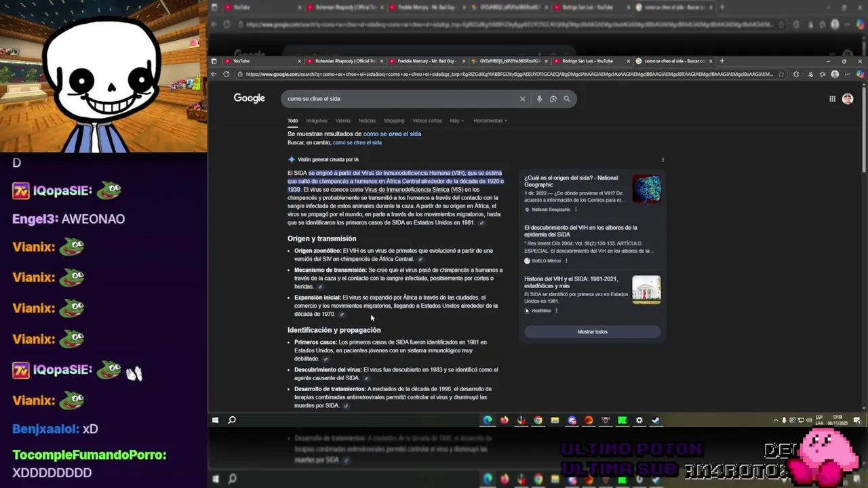
Task: Launch Firefox from the taskbar
Action: pyautogui.click(x=505, y=420)
